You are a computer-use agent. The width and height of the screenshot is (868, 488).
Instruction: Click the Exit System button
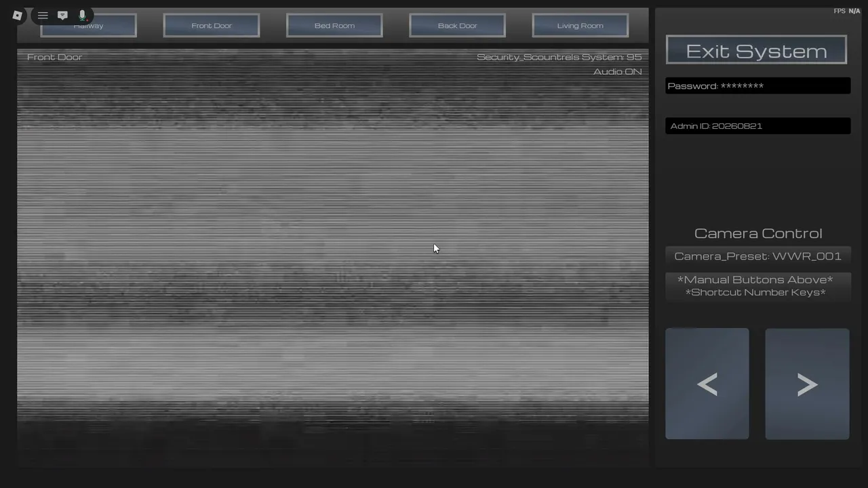tap(756, 50)
